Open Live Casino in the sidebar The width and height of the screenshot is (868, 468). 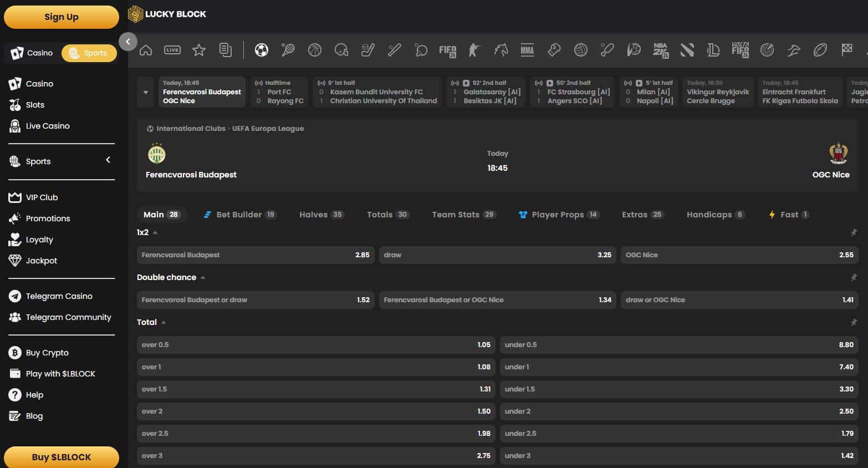click(47, 126)
